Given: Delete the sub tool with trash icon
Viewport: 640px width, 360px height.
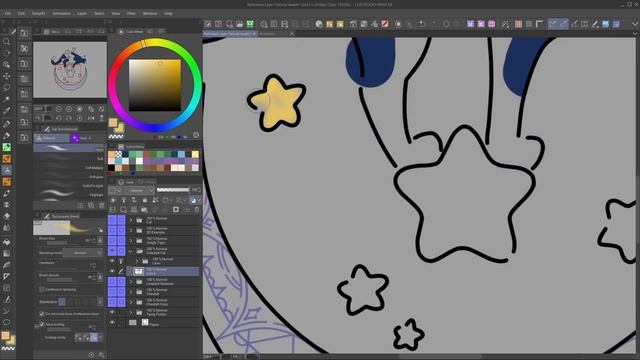Looking at the screenshot, I should click(x=101, y=205).
